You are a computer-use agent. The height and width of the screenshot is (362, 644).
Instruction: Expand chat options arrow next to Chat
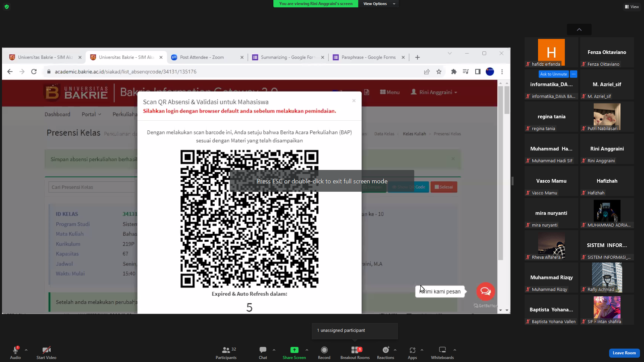tap(274, 350)
